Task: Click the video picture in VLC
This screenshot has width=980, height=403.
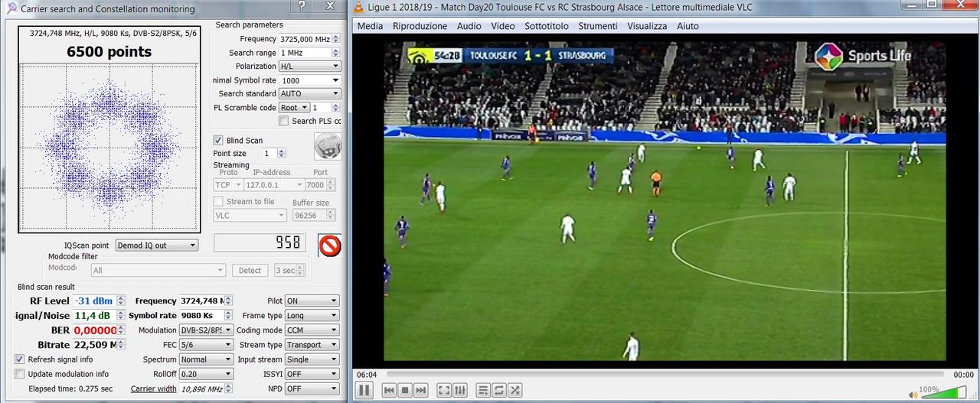Action: tap(665, 201)
